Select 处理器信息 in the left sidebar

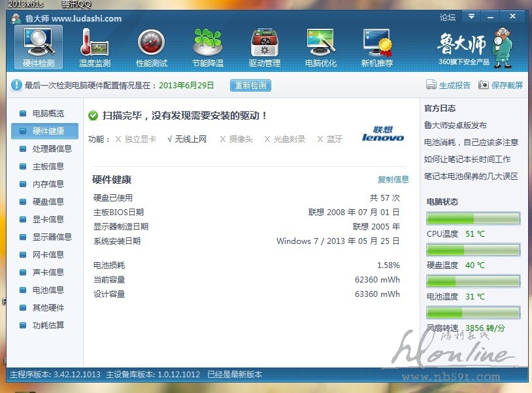(52, 148)
